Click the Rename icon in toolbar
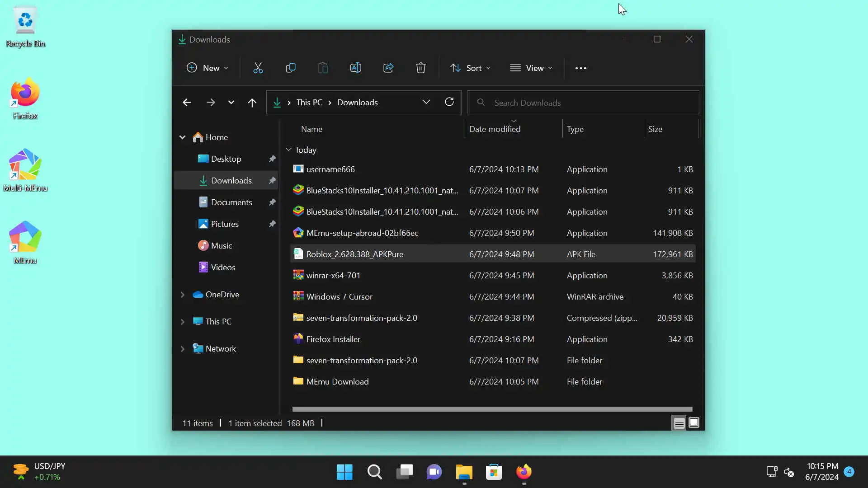The width and height of the screenshot is (868, 488). [x=355, y=68]
